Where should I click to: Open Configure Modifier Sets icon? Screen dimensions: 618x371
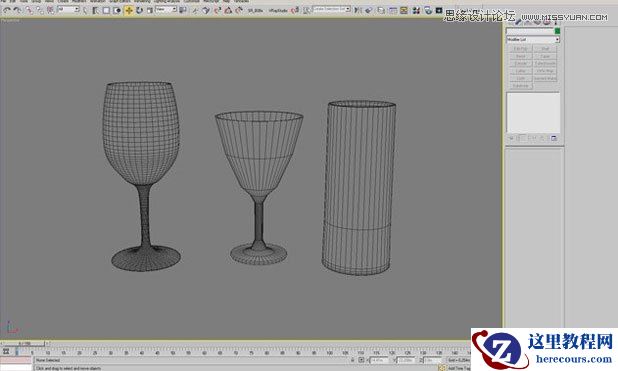coord(554,138)
